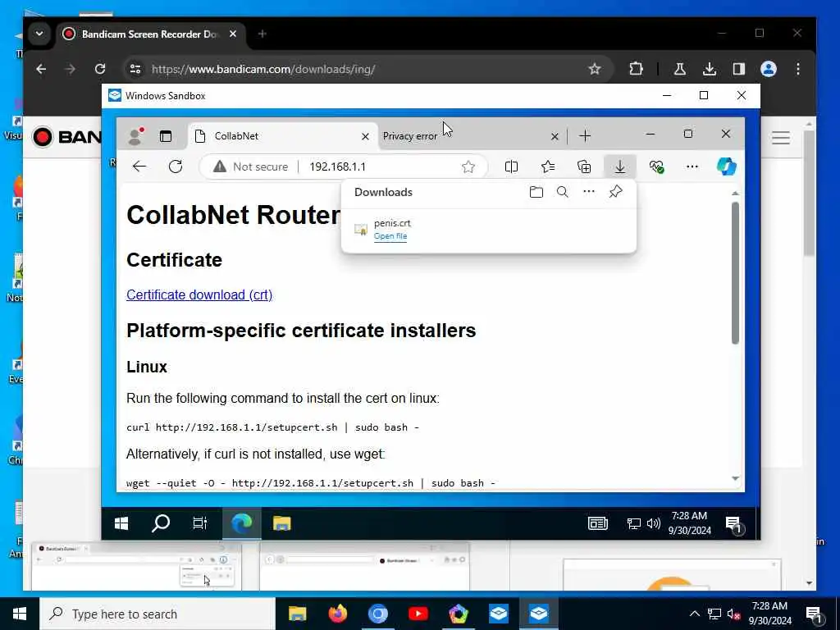Open Sandbox Start menu
This screenshot has height=630, width=840.
[121, 523]
